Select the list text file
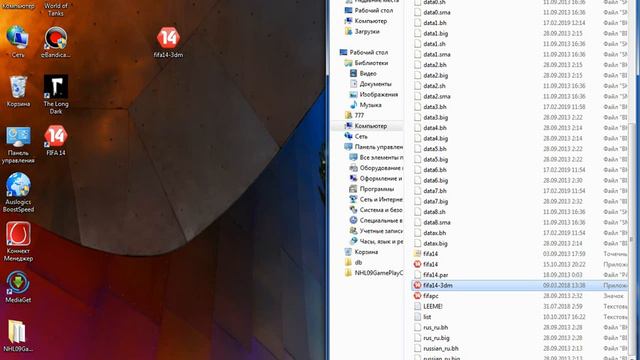The image size is (640, 360). coord(520,317)
